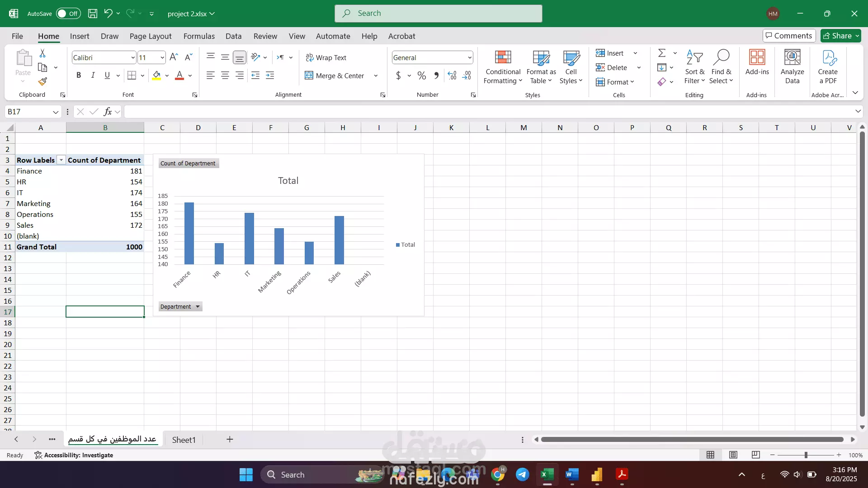Image resolution: width=868 pixels, height=488 pixels.
Task: Open the Formulas ribbon tab
Action: (x=199, y=36)
